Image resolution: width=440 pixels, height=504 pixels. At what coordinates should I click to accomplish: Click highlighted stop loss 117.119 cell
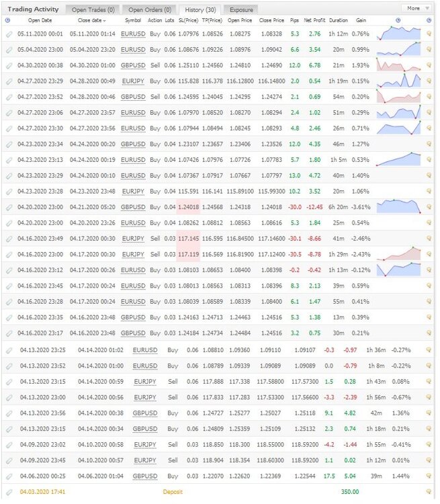tap(188, 254)
